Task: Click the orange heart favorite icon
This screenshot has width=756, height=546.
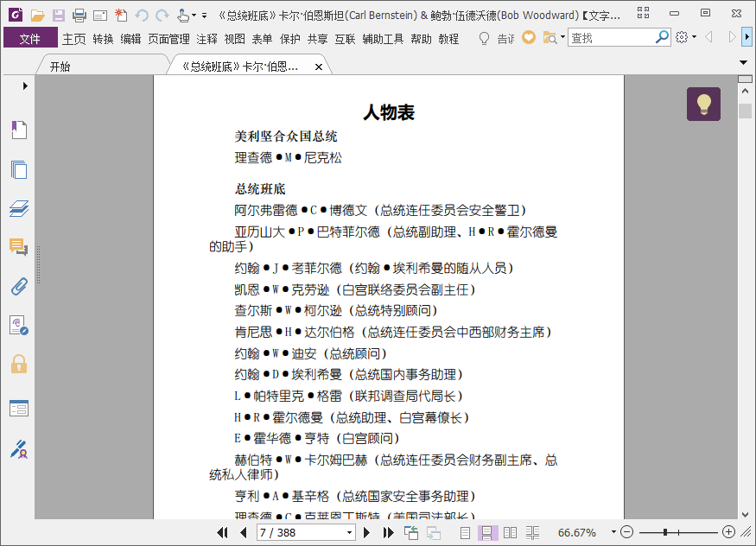Action: (x=529, y=37)
